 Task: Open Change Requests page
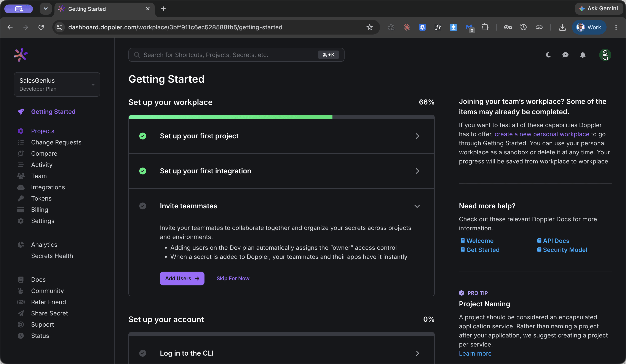coord(56,142)
